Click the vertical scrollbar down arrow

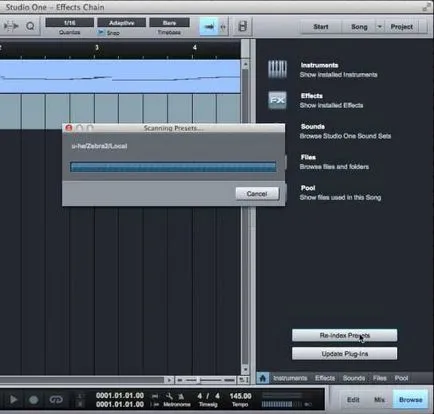[x=245, y=369]
